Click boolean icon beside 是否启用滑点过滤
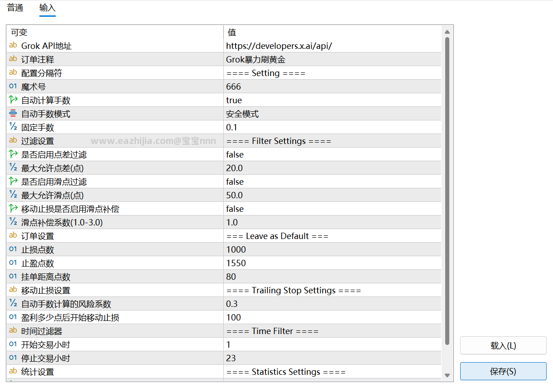Viewport: 553px width, 392px height. click(13, 182)
